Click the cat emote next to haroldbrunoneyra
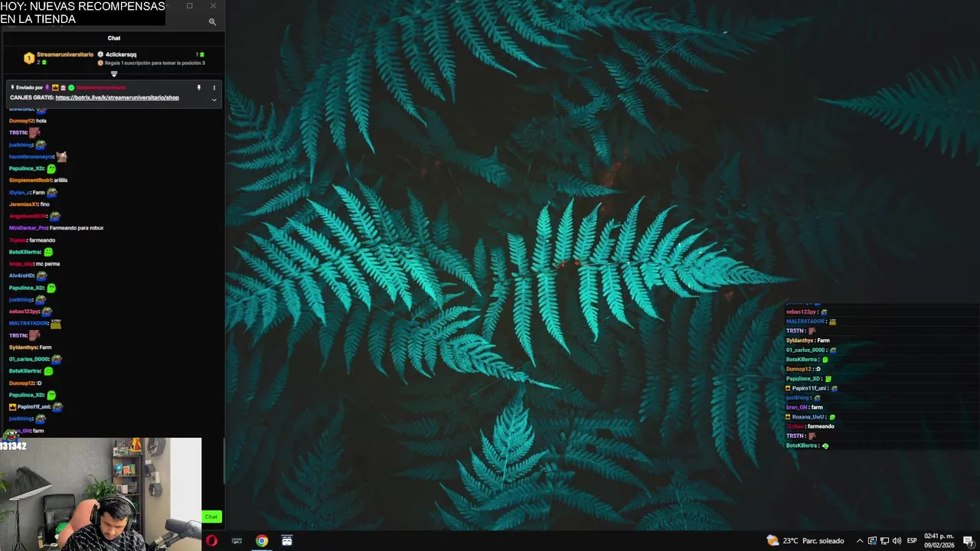This screenshot has height=551, width=980. pyautogui.click(x=61, y=157)
